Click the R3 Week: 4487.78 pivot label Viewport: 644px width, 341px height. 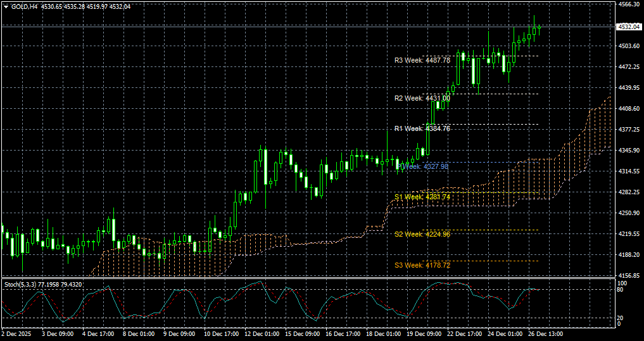pos(422,60)
